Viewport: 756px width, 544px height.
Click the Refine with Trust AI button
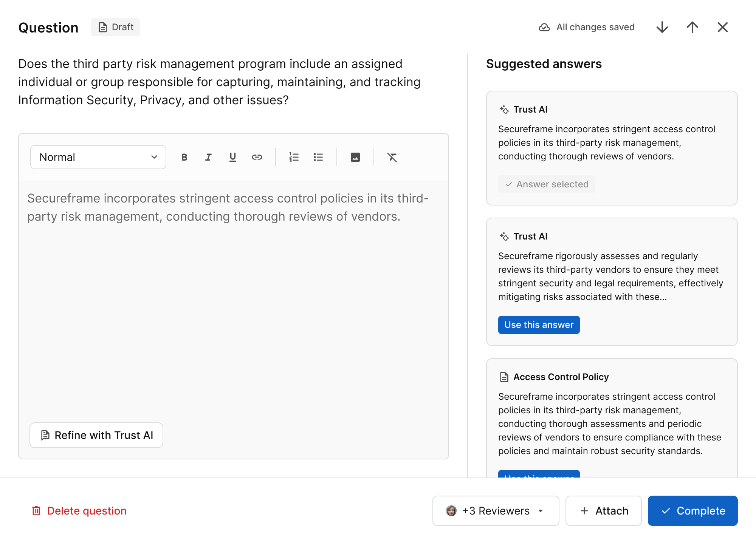pos(96,436)
